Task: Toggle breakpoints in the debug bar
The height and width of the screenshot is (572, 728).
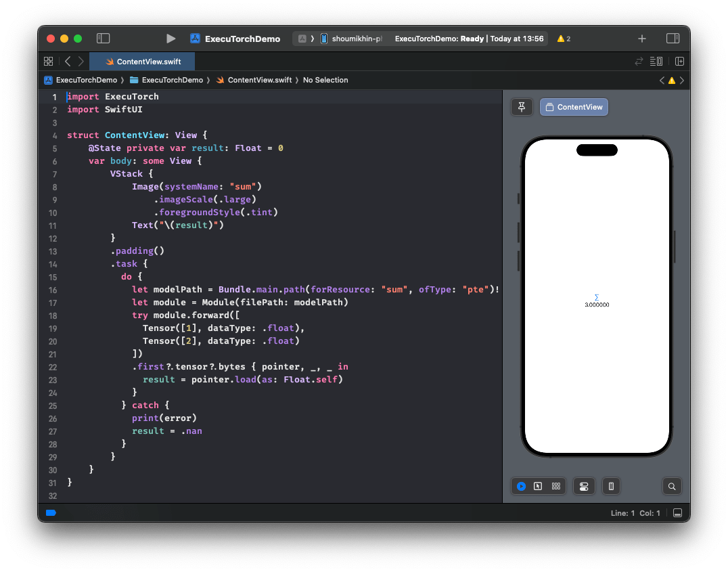Action: [x=51, y=512]
